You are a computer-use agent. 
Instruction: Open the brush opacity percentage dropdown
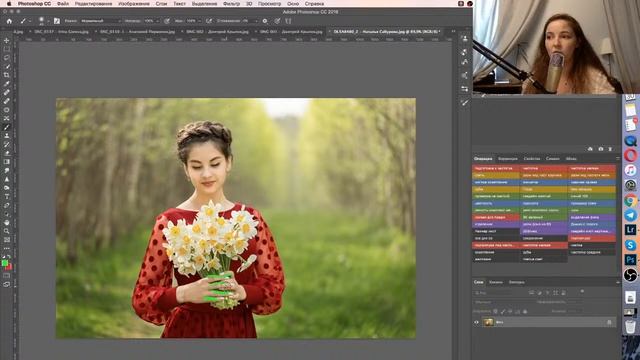[150, 21]
